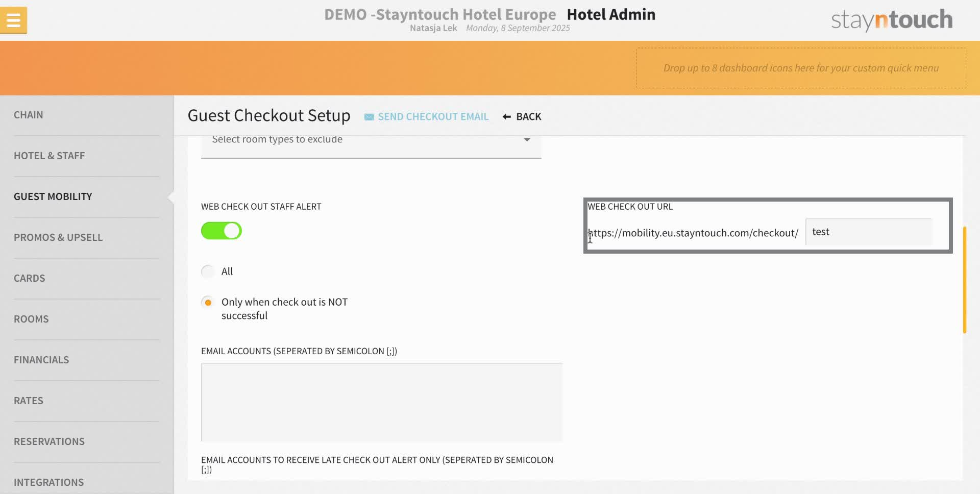
Task: Click inside the email accounts text area
Action: coord(382,402)
